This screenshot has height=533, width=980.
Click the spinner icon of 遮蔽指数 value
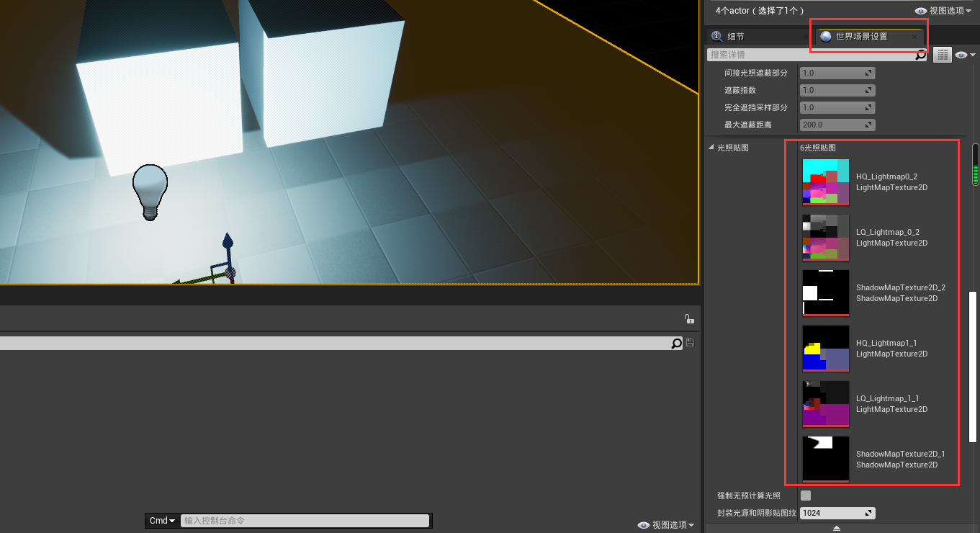coord(868,91)
